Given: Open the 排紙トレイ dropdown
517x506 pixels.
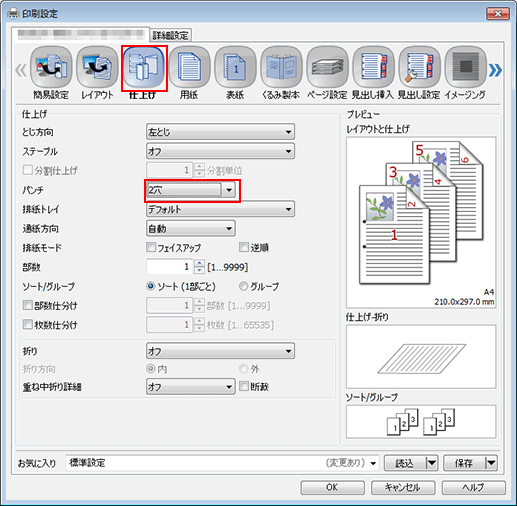Looking at the screenshot, I should click(220, 209).
